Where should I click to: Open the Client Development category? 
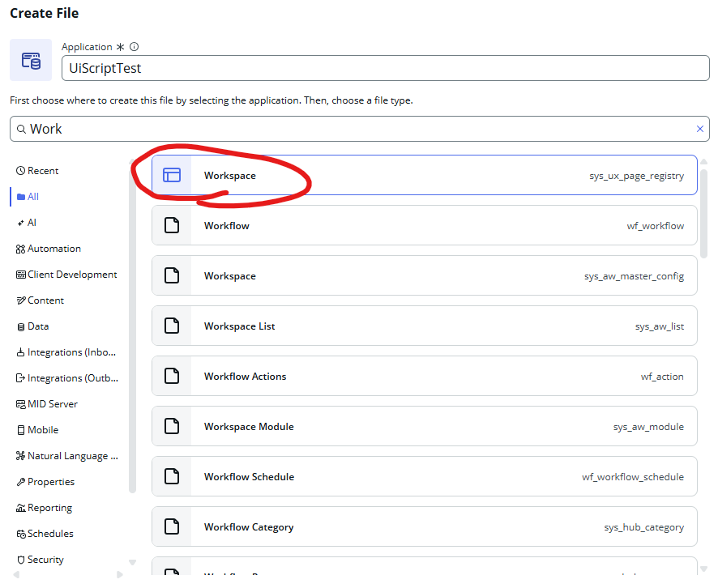point(71,275)
